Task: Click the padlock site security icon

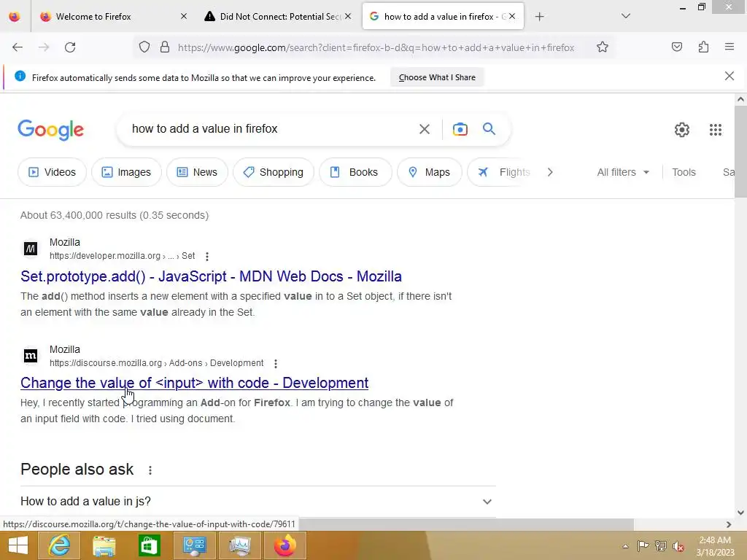Action: [165, 47]
